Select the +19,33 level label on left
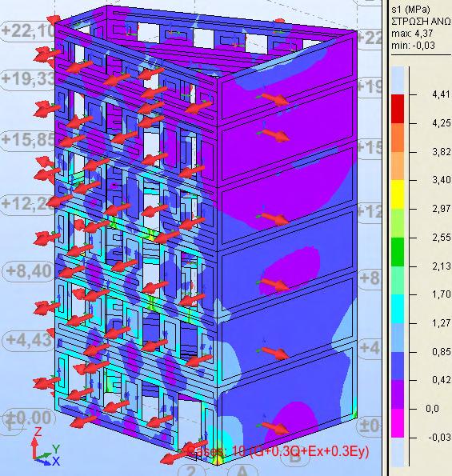The image size is (452, 476). click(27, 78)
